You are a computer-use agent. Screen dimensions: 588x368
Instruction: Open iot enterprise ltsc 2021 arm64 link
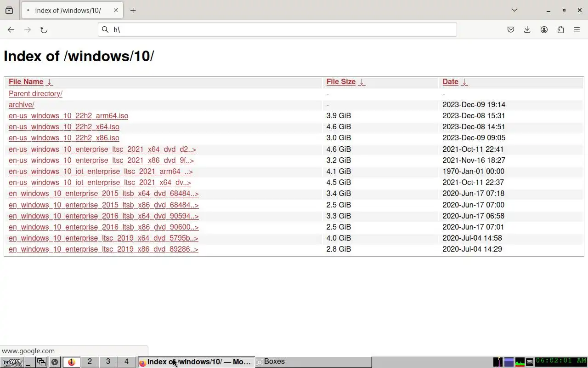tap(101, 171)
